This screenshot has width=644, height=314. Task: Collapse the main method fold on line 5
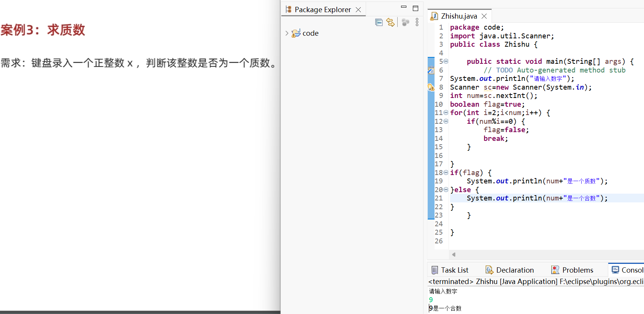[x=446, y=61]
